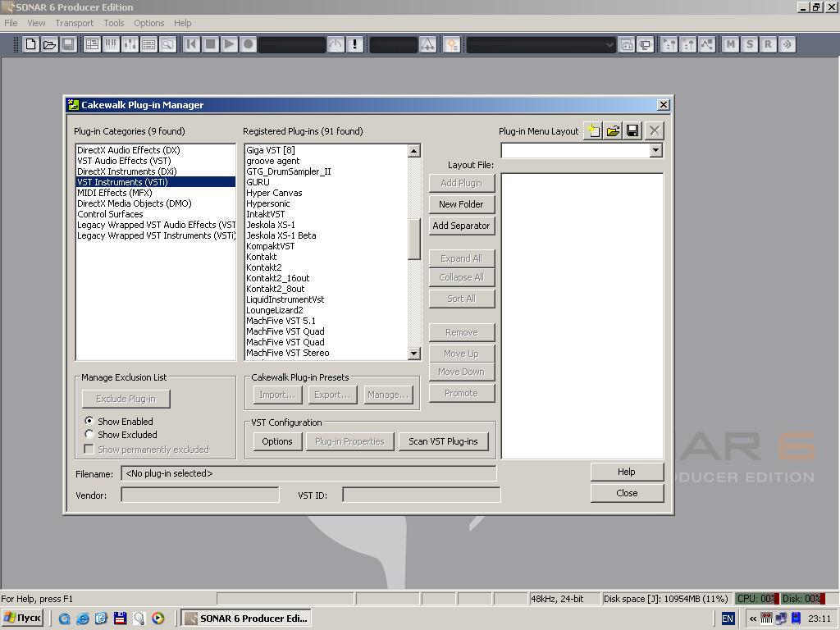
Task: Click the open plug-in layout folder icon
Action: tap(613, 130)
